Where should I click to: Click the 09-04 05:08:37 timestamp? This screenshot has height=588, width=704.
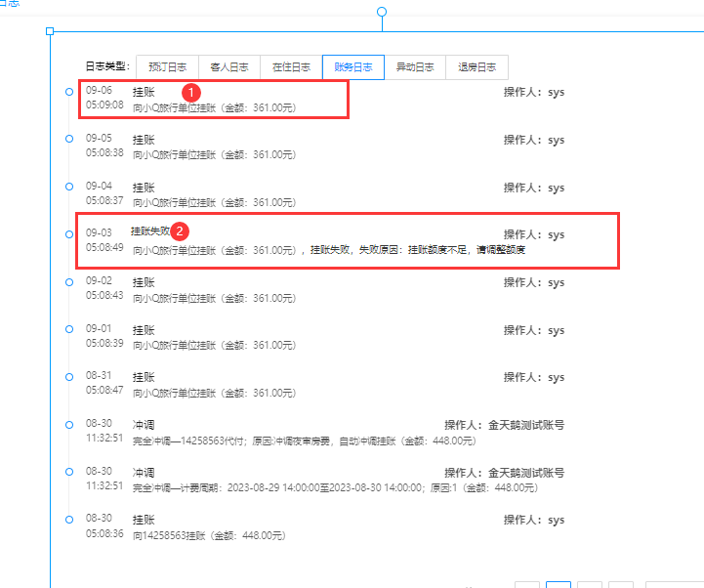point(104,193)
